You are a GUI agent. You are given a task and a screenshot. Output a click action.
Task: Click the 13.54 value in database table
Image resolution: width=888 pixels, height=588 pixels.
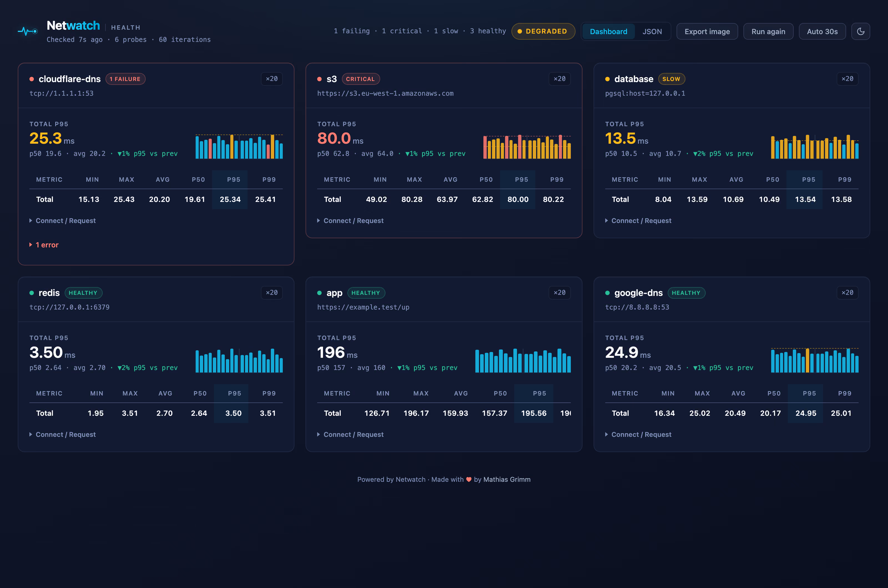point(805,199)
